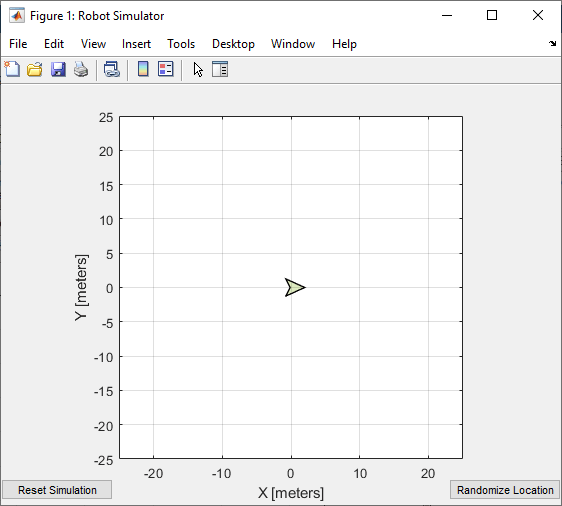Open the Edit menu
The height and width of the screenshot is (506, 562).
54,44
